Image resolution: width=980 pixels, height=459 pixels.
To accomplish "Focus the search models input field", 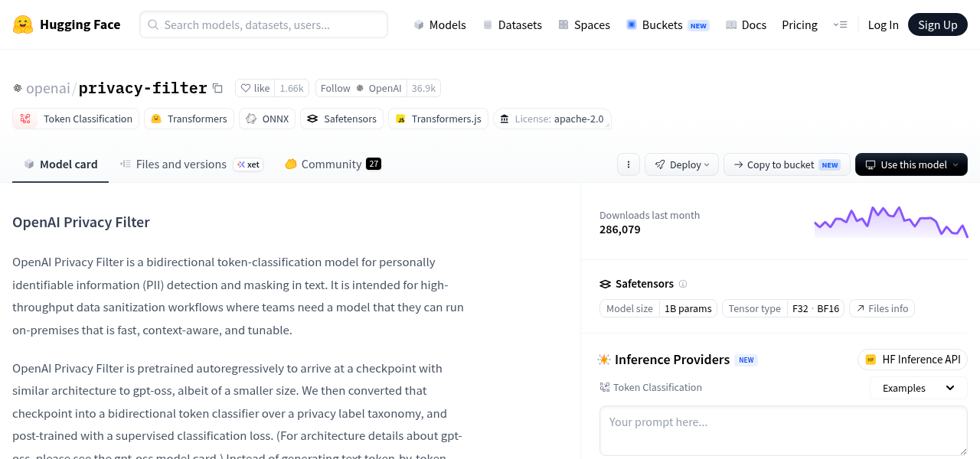I will pyautogui.click(x=263, y=24).
